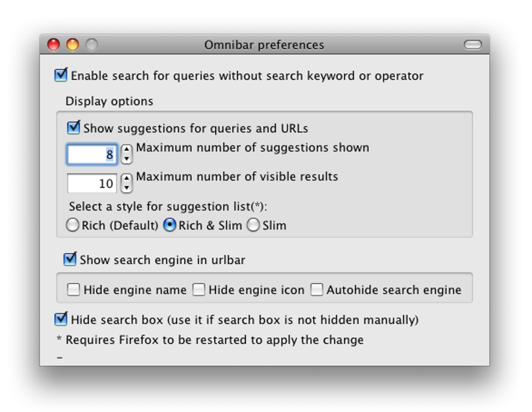Increase maximum number of visible results
The width and height of the screenshot is (532, 412).
126,177
